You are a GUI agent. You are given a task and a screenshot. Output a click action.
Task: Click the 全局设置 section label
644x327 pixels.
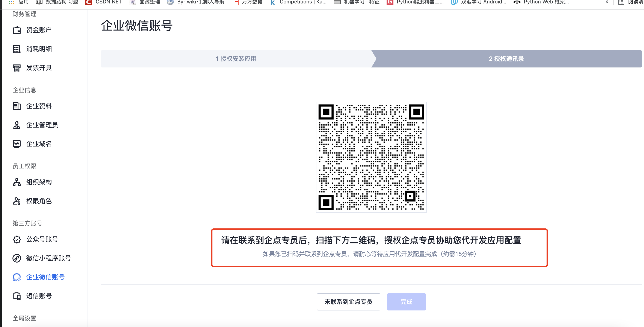click(x=24, y=318)
